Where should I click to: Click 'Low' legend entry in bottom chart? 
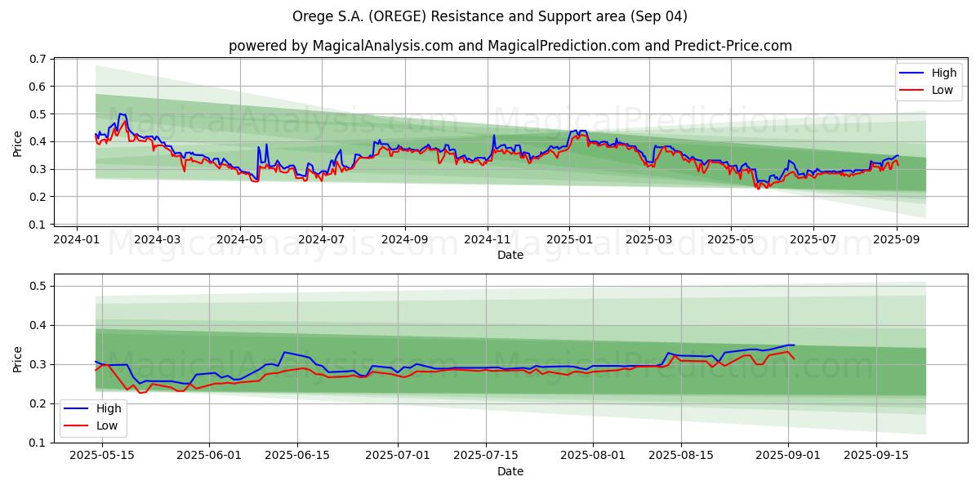click(x=107, y=425)
